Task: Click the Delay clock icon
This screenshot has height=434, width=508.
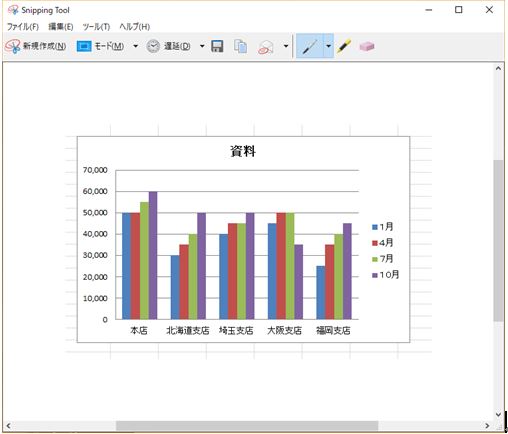Action: 153,46
